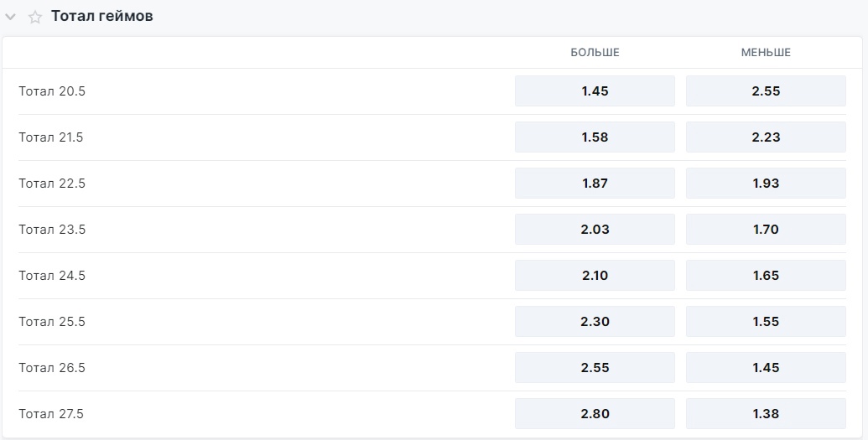This screenshot has height=440, width=868.
Task: Click the Тотал 22.5 row label
Action: click(52, 184)
